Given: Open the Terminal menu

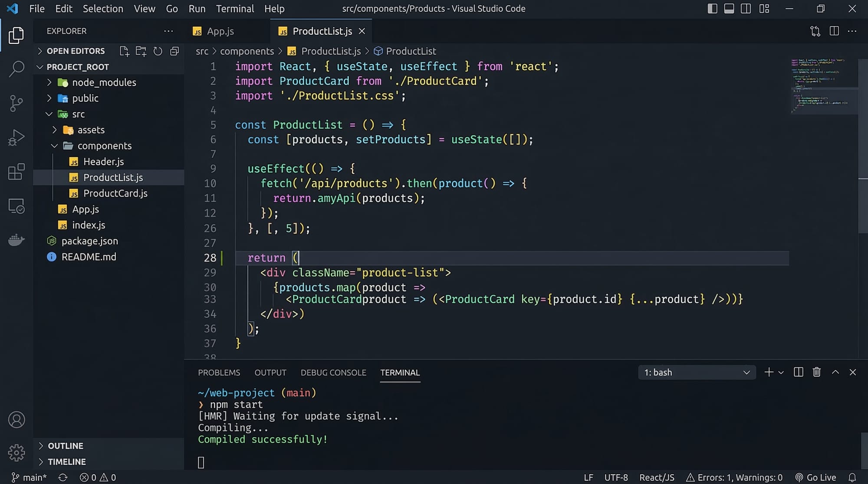Looking at the screenshot, I should click(235, 9).
